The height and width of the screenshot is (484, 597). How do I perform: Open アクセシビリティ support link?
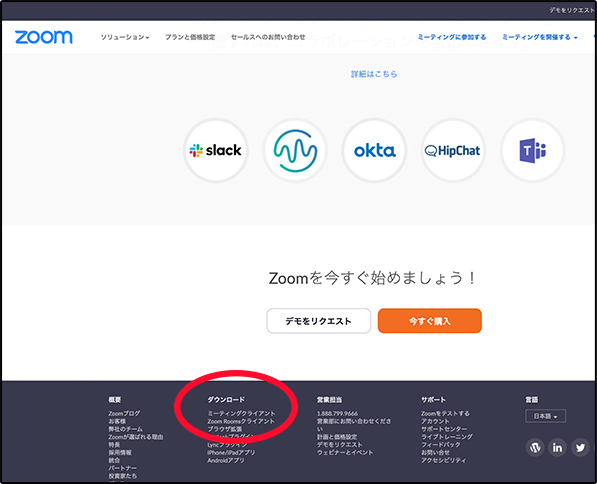[443, 460]
